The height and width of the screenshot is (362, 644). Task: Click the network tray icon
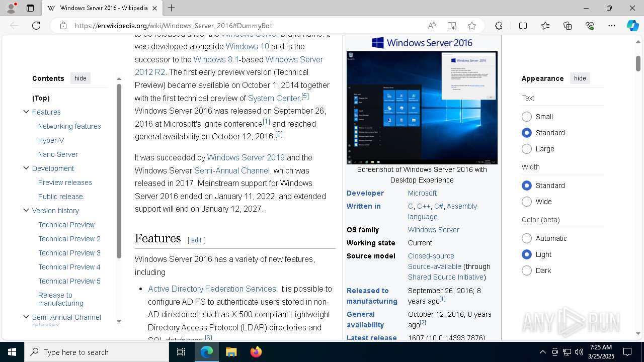pyautogui.click(x=567, y=352)
